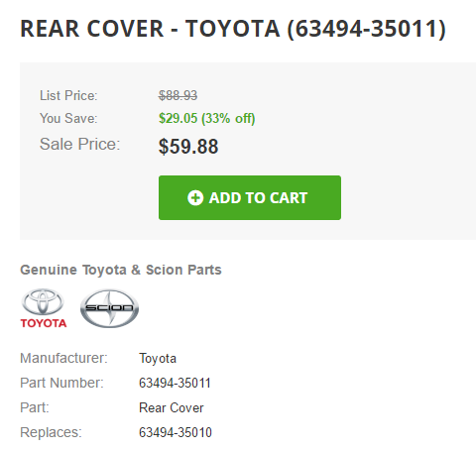
Task: Click the You Save label
Action: (x=68, y=118)
